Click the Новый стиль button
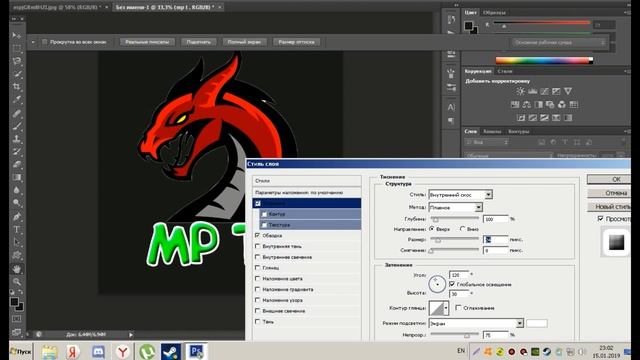640x360 pixels. [x=609, y=207]
